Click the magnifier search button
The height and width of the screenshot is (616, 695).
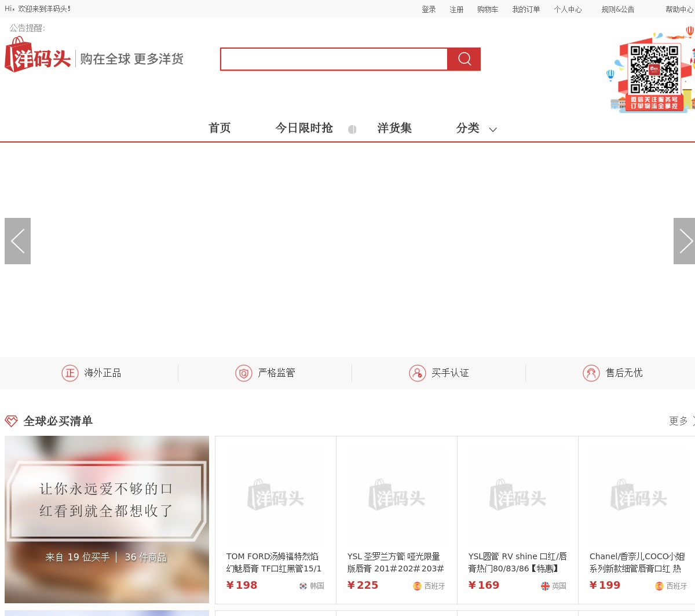(x=464, y=59)
